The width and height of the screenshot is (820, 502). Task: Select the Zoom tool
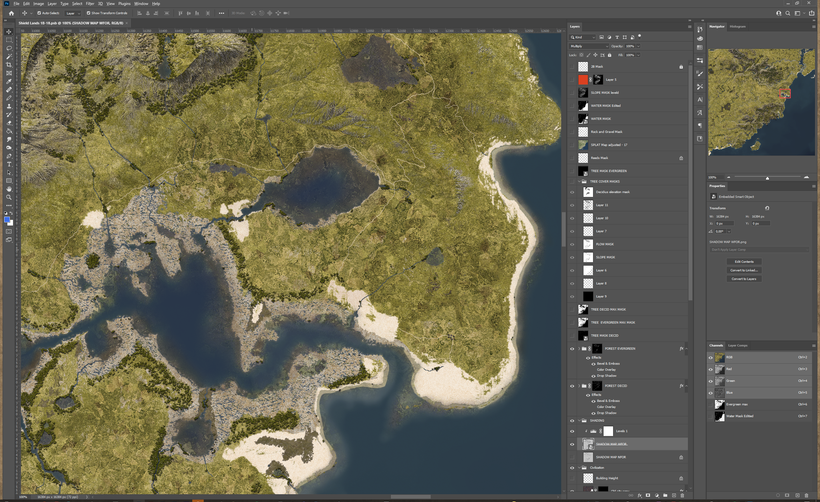pyautogui.click(x=9, y=197)
